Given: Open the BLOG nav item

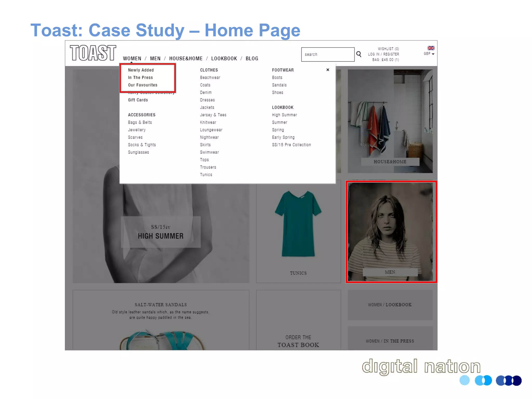Looking at the screenshot, I should click(252, 58).
